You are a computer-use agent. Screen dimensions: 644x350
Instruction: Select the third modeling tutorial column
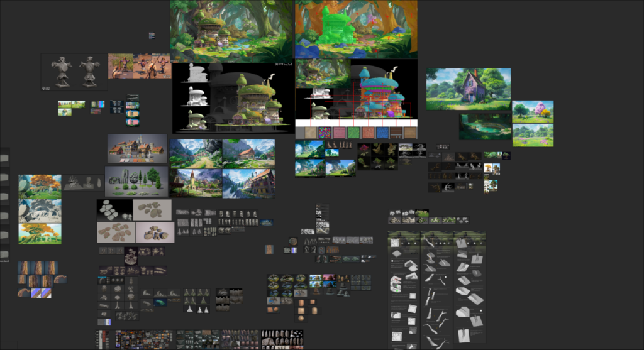click(469, 287)
